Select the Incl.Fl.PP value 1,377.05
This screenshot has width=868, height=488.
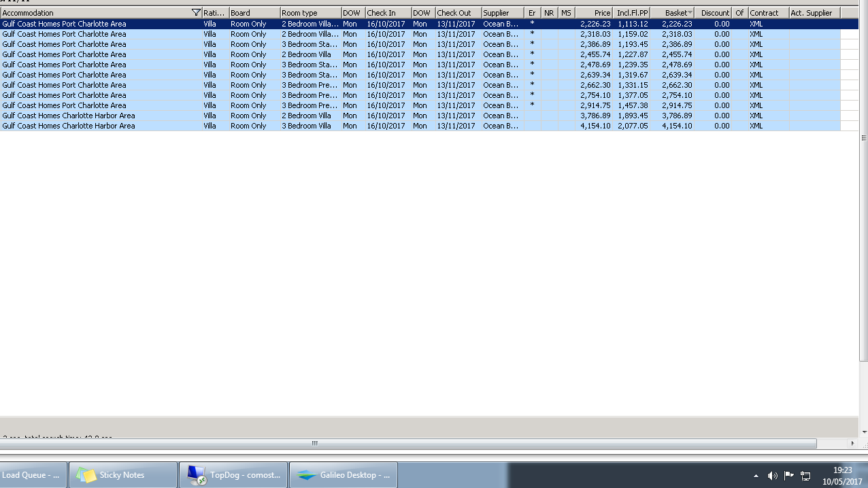(x=633, y=95)
